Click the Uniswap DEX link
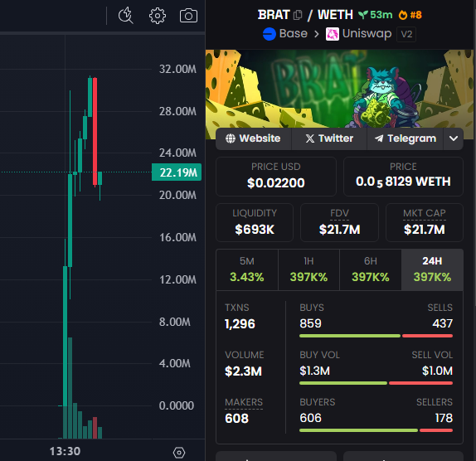476x461 pixels. [359, 34]
